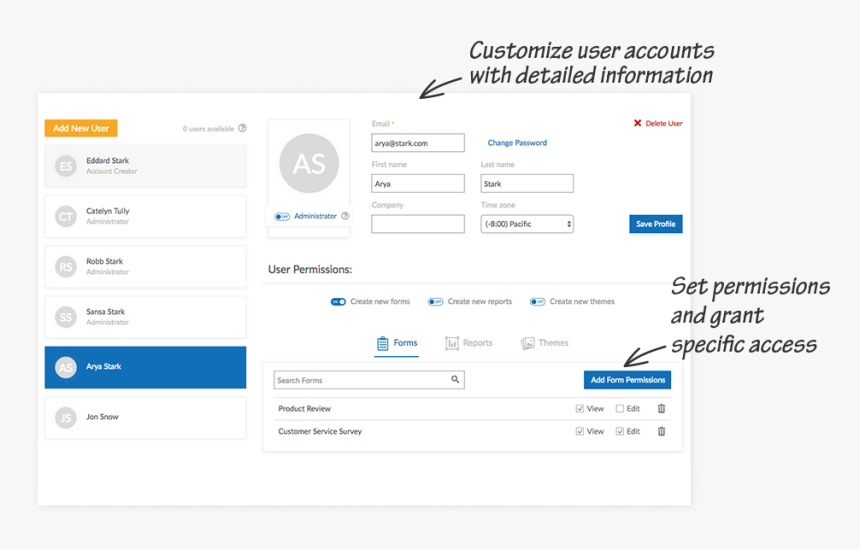Click the large AS profile picture
This screenshot has height=549, width=860.
[309, 163]
